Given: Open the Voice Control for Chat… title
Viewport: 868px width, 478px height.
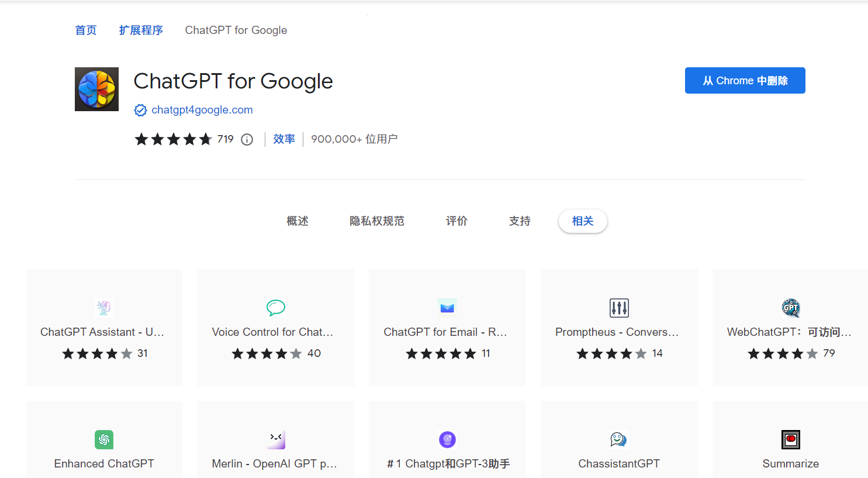Looking at the screenshot, I should click(273, 332).
